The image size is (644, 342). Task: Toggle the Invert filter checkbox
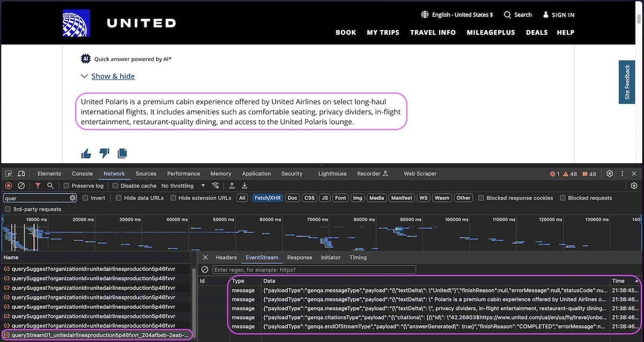point(85,198)
